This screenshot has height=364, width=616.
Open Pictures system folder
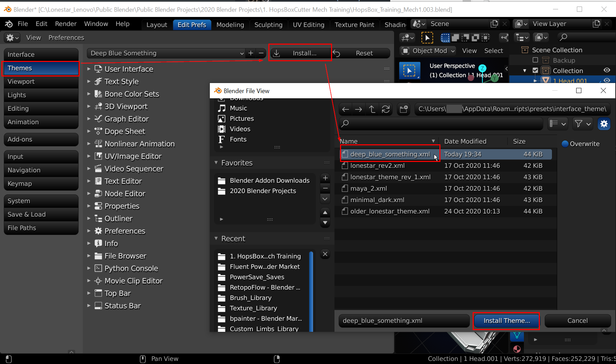coord(242,119)
